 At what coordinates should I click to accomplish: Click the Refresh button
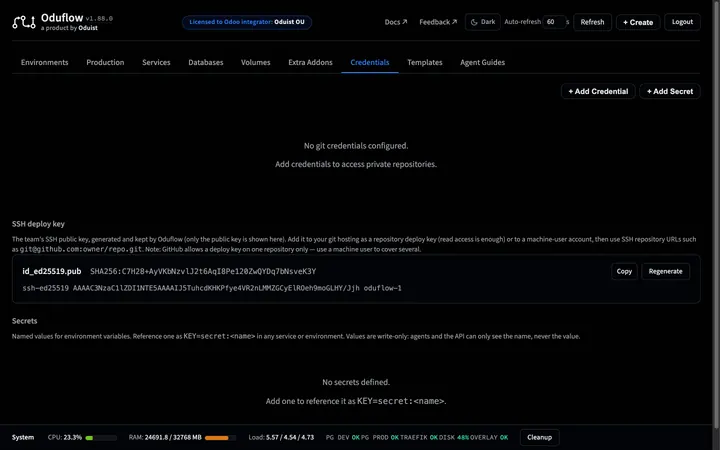592,22
